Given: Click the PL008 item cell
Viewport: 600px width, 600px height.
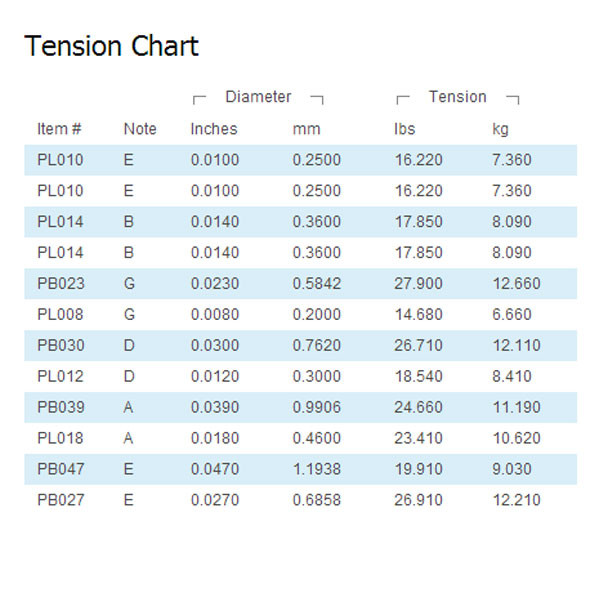Looking at the screenshot, I should tap(61, 315).
